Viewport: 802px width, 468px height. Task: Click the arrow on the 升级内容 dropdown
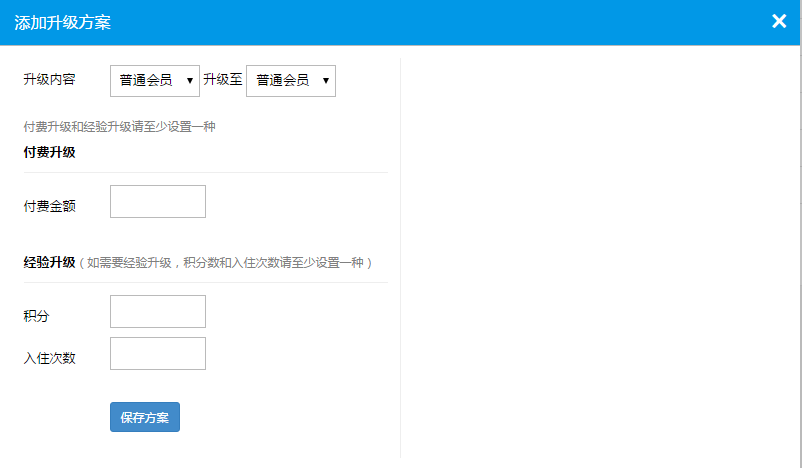point(189,81)
